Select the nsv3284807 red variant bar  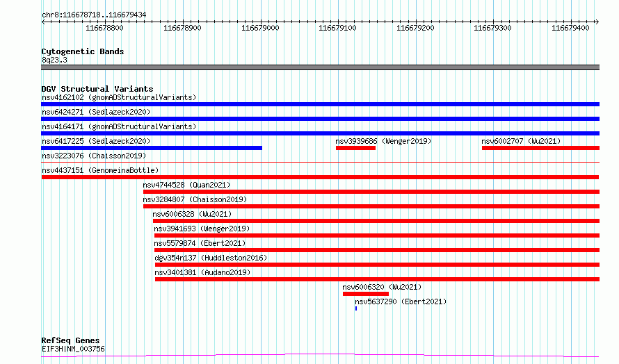371,206
